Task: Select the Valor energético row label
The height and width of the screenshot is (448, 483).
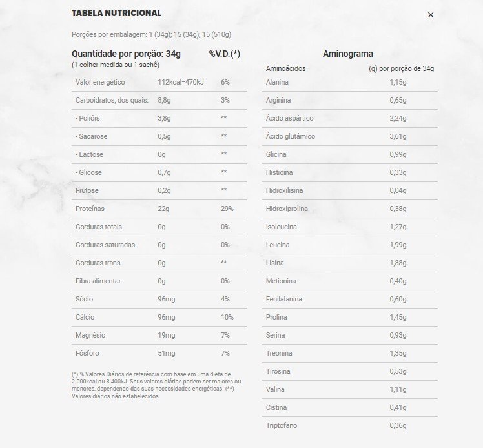Action: coord(100,82)
